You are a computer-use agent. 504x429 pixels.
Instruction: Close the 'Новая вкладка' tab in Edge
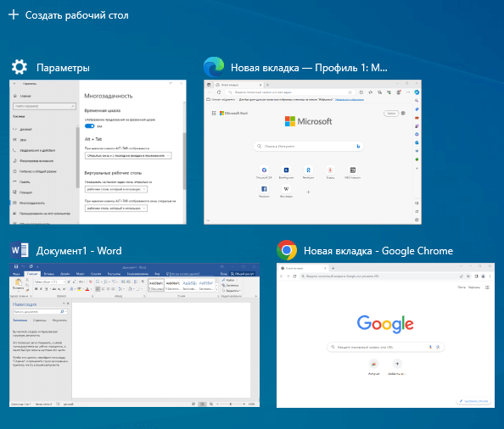pos(260,85)
